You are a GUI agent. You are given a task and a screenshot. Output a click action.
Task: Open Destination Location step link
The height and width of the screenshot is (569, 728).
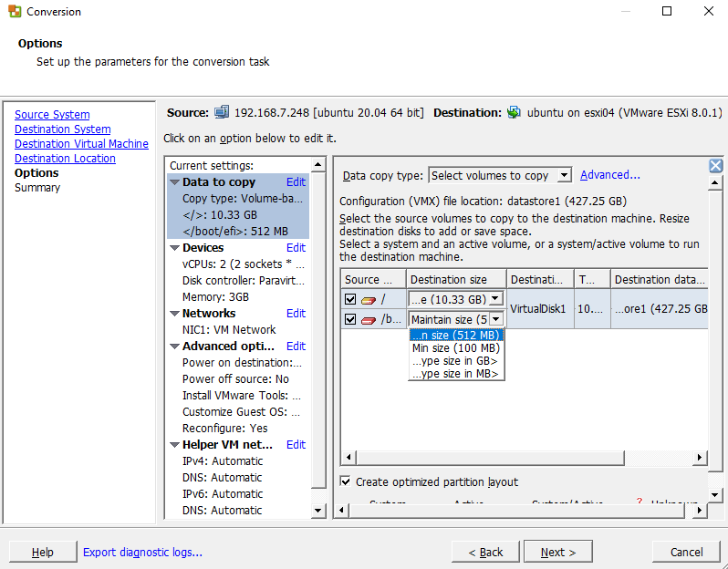tap(65, 159)
